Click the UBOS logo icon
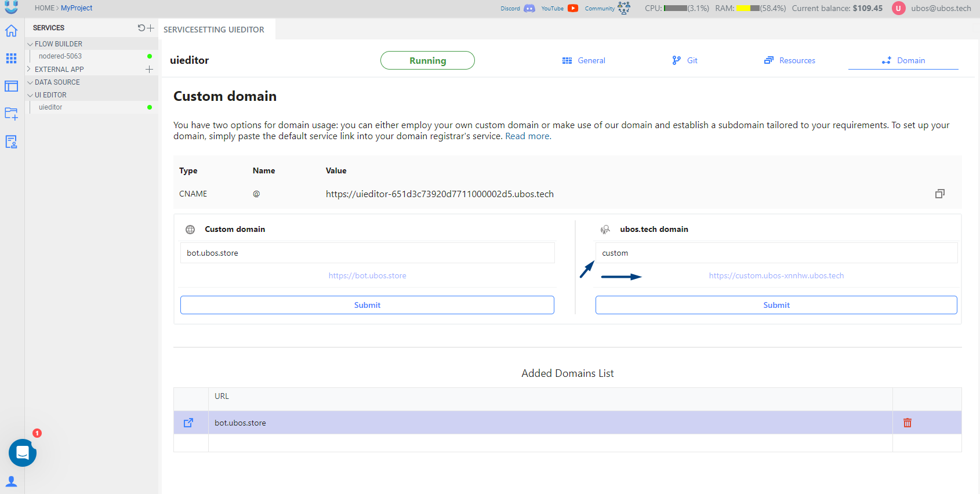Image resolution: width=980 pixels, height=494 pixels. click(11, 8)
